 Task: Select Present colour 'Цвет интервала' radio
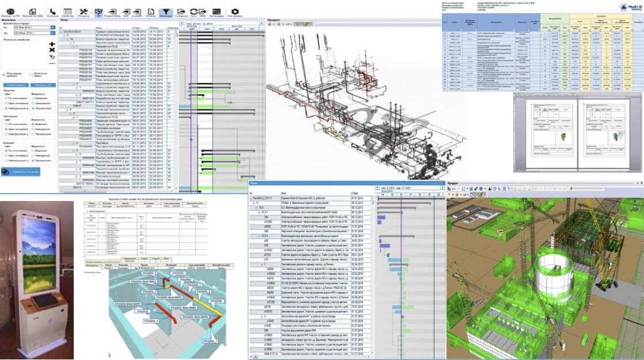pos(6,129)
